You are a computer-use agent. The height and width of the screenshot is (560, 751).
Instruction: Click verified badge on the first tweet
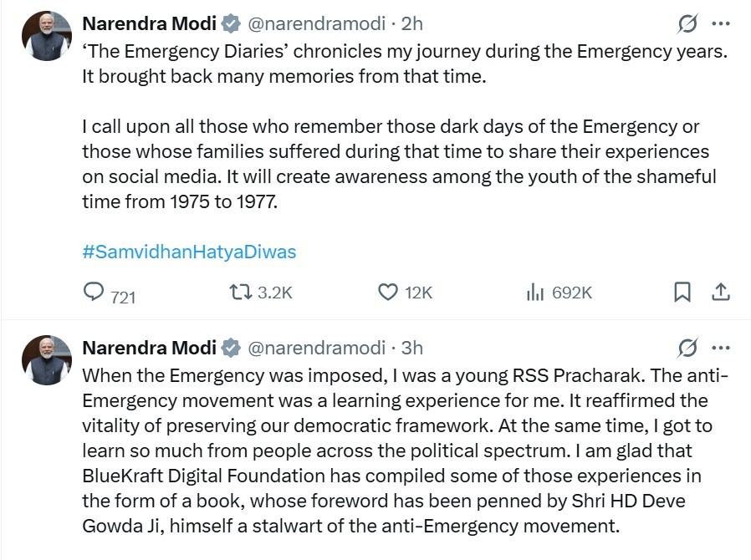pos(231,24)
